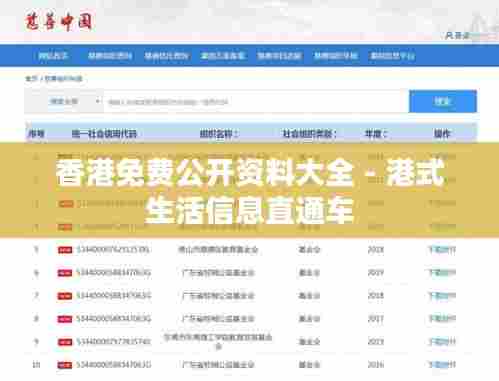Click the 登录 login link
Image resolution: width=499 pixels, height=381 pixels.
(462, 35)
